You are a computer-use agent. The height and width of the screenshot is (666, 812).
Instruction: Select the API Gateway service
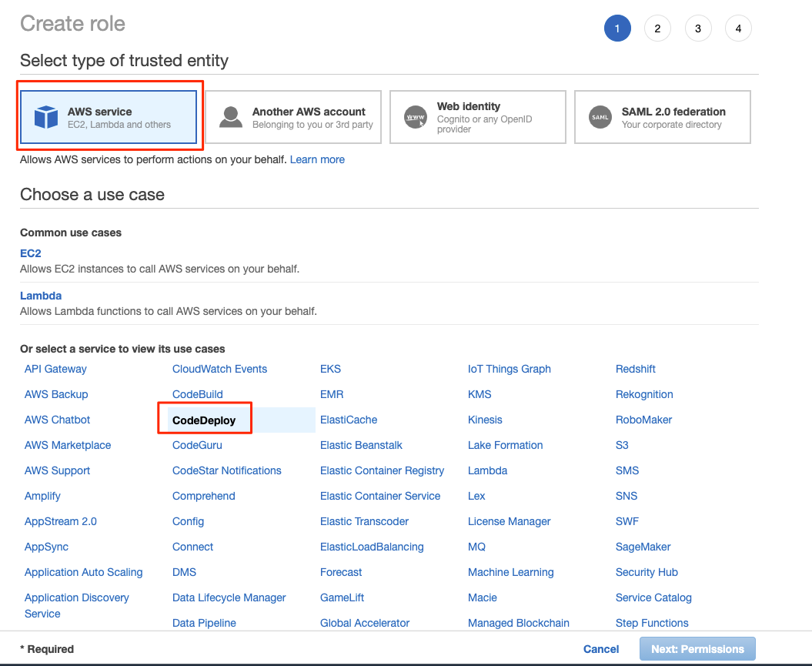pyautogui.click(x=55, y=369)
